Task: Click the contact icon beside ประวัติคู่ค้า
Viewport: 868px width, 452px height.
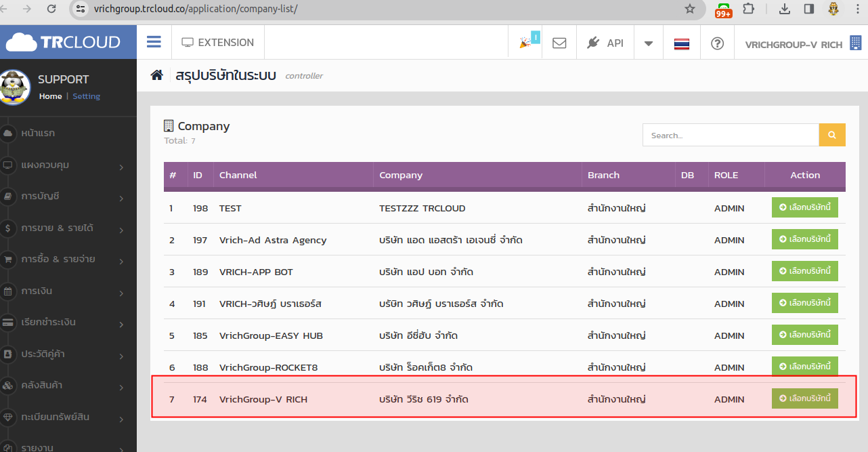Action: tap(8, 354)
